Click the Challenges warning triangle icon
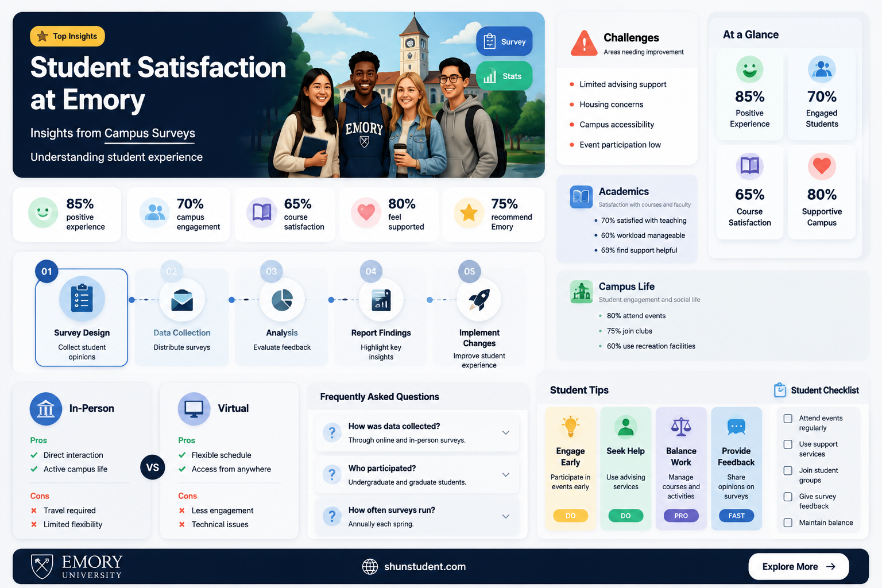The width and height of the screenshot is (882, 588). coord(584,43)
